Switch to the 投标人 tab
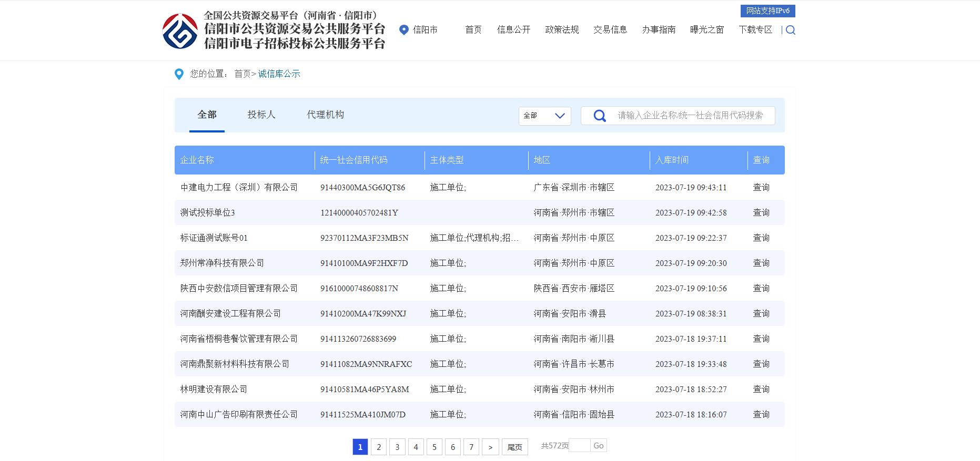The image size is (980, 461). point(261,115)
